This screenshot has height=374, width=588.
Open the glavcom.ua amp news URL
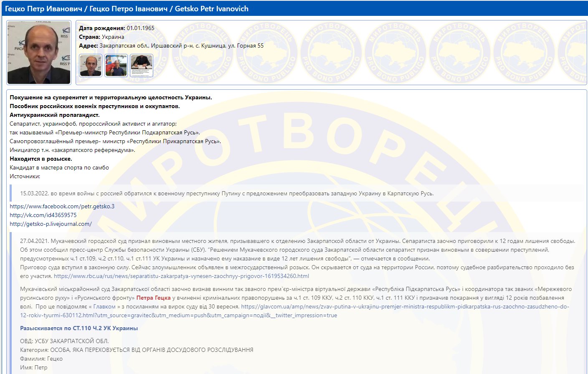[404, 306]
